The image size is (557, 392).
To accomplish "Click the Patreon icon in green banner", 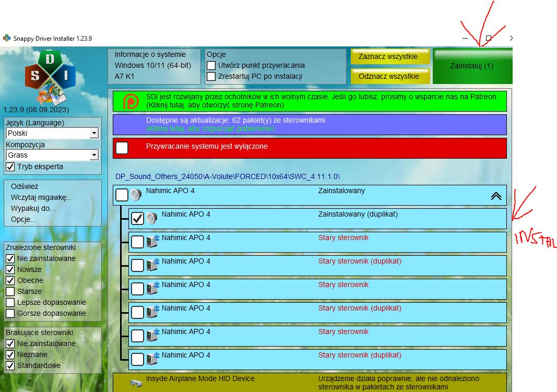I will click(131, 101).
